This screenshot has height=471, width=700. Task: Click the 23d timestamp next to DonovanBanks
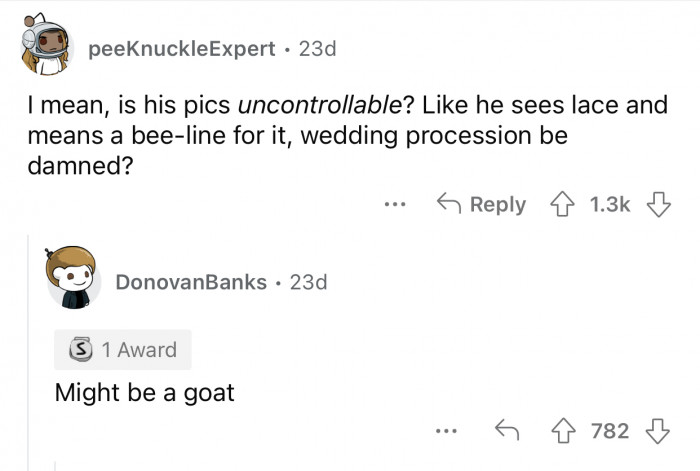click(308, 282)
